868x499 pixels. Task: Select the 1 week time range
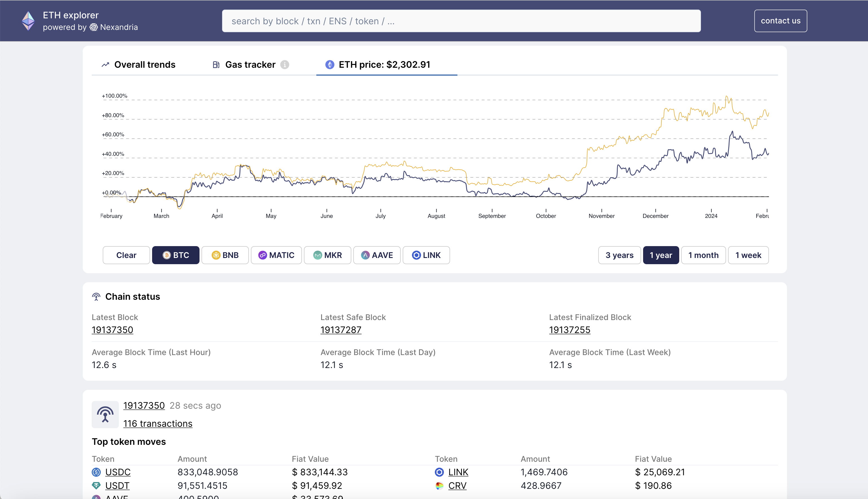748,255
